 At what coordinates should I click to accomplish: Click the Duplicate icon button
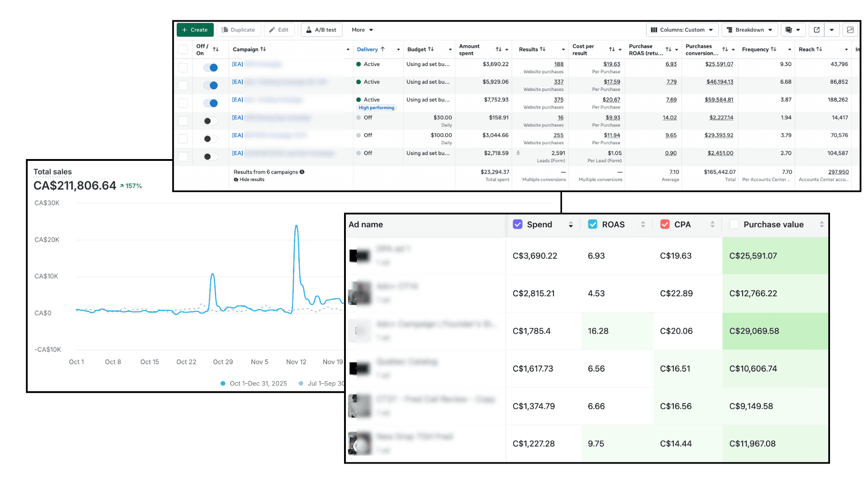(x=239, y=30)
